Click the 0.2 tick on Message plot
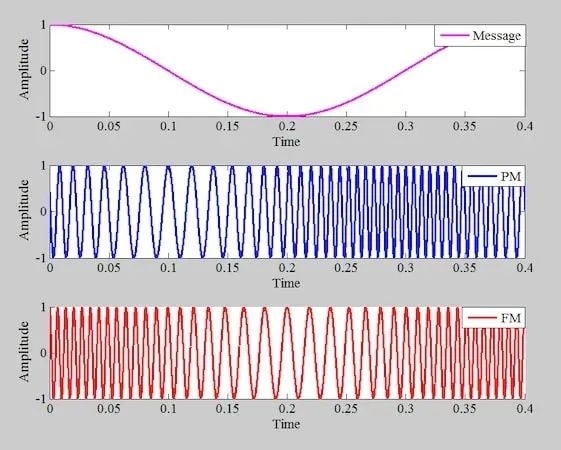This screenshot has width=561, height=450. click(287, 126)
